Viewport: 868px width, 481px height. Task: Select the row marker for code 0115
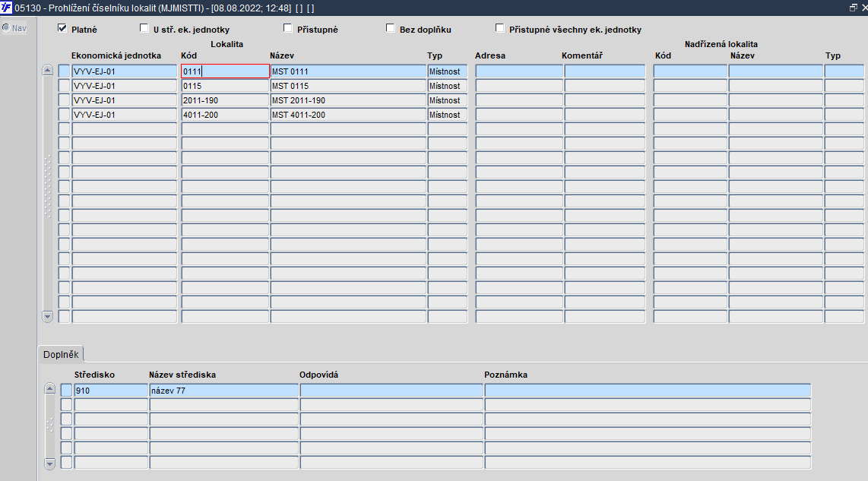[x=64, y=86]
